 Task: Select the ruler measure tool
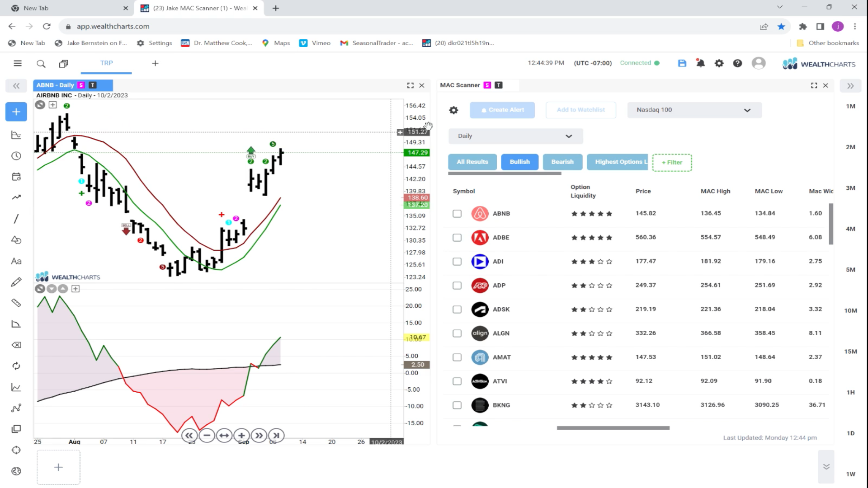16,303
